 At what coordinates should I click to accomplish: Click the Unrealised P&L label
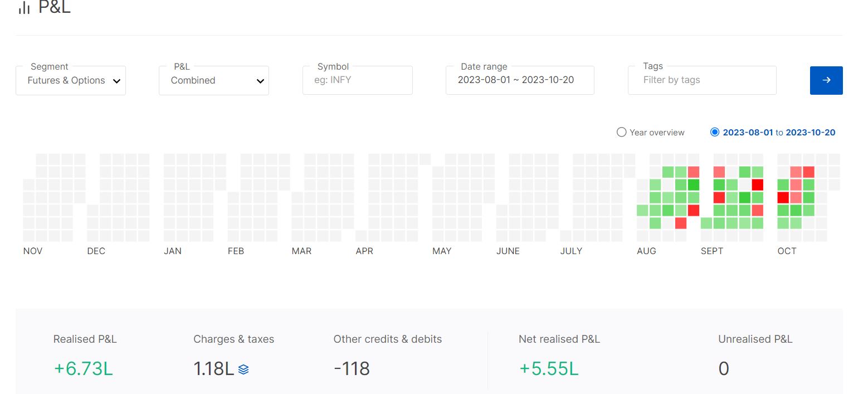755,339
